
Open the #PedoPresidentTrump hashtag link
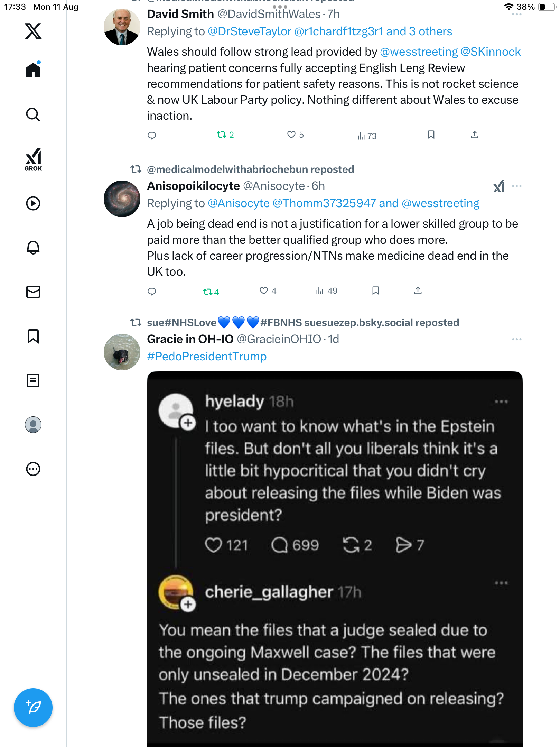pos(207,356)
